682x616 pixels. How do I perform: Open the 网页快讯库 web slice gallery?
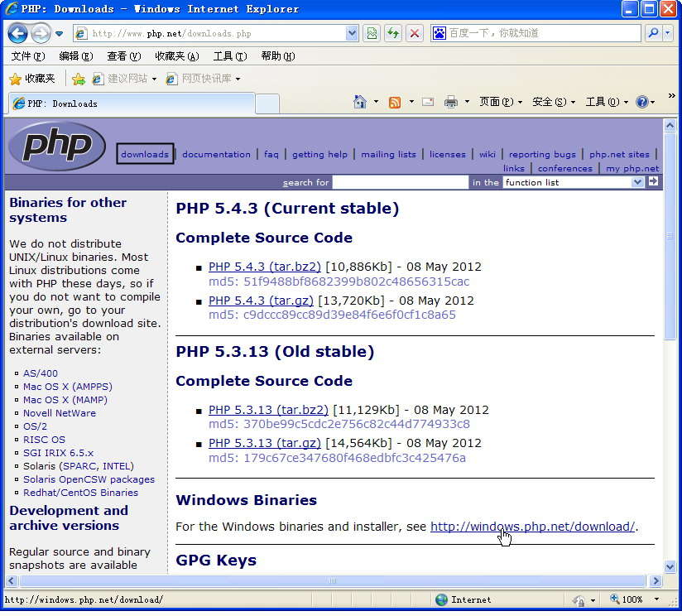click(203, 79)
